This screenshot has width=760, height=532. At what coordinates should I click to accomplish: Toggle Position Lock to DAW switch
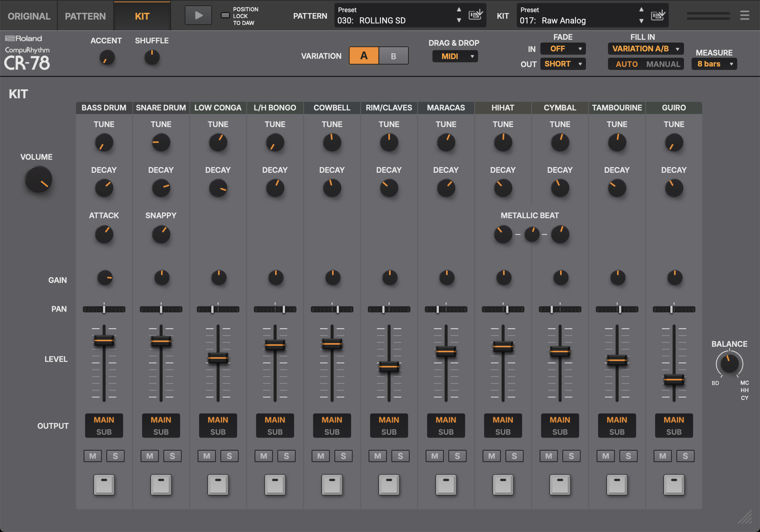(225, 15)
